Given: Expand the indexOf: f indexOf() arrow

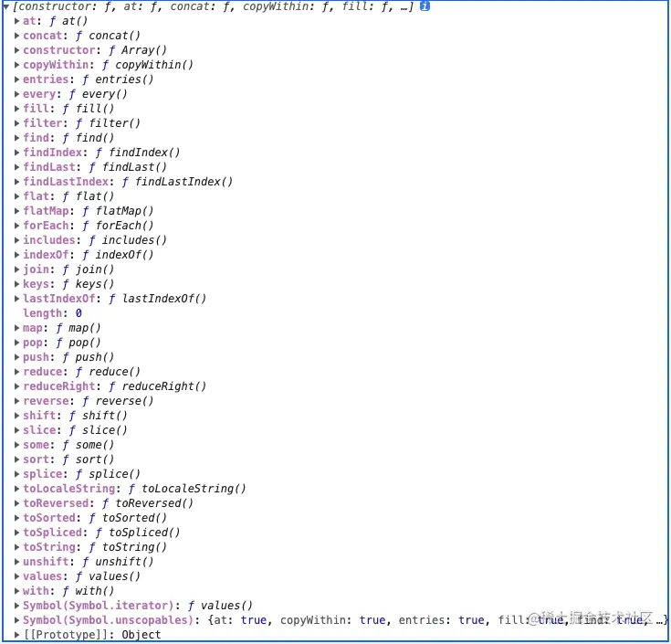Looking at the screenshot, I should click(16, 254).
